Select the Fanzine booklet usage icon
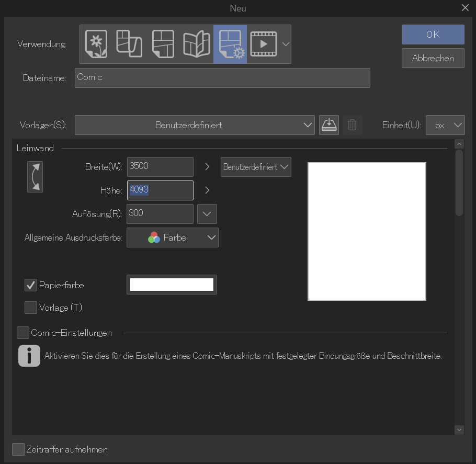476x464 pixels. [196, 44]
